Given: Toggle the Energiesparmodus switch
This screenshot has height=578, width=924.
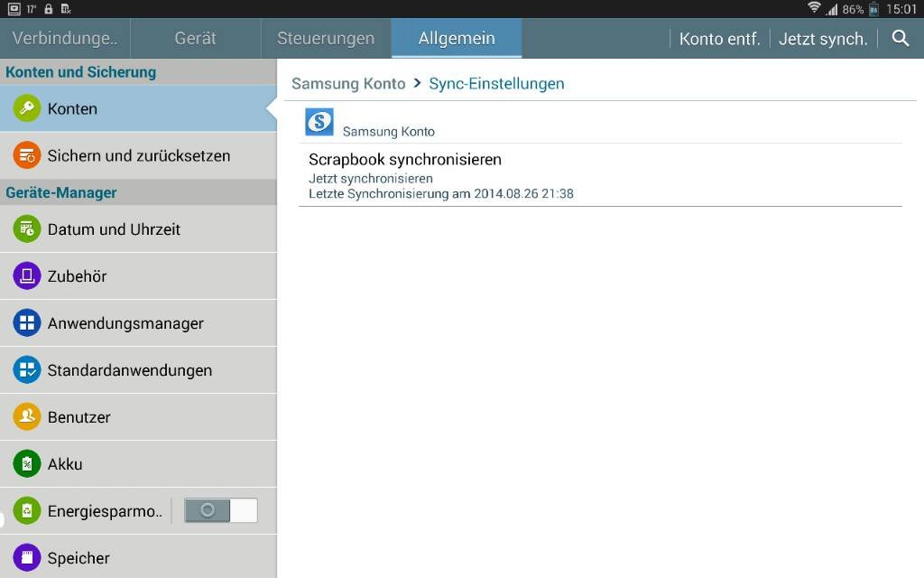Looking at the screenshot, I should click(221, 510).
